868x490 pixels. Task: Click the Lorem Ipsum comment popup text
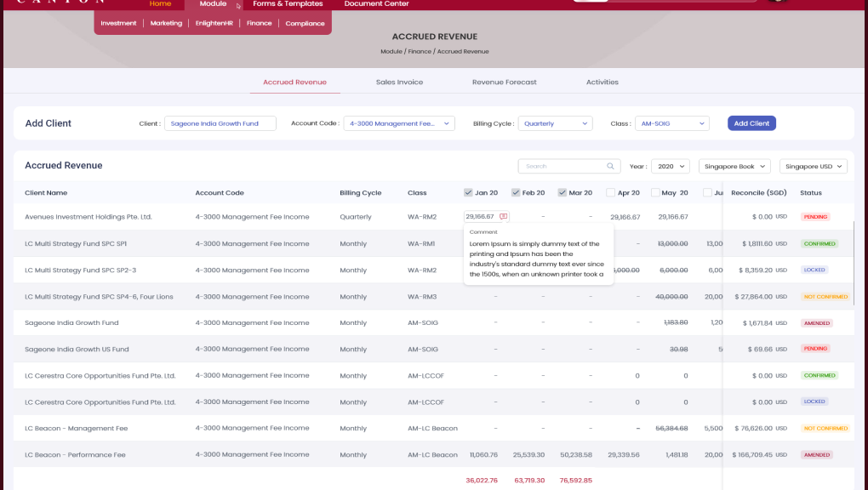coord(537,259)
